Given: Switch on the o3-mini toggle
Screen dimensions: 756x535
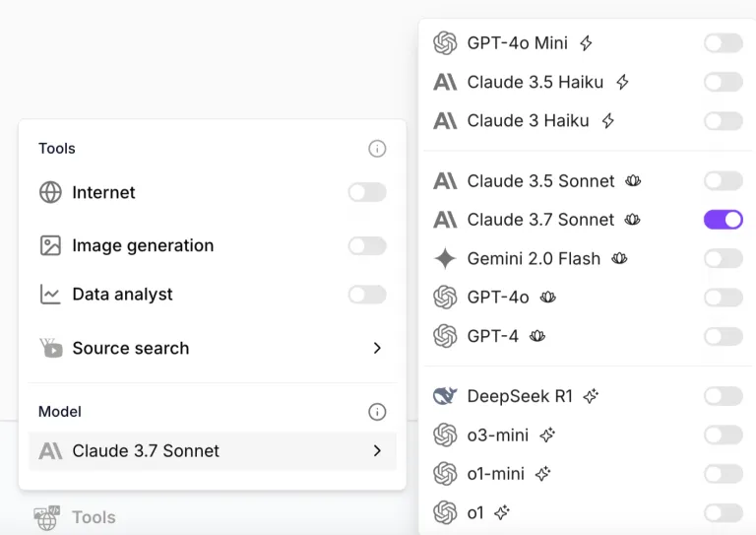Looking at the screenshot, I should tap(724, 435).
